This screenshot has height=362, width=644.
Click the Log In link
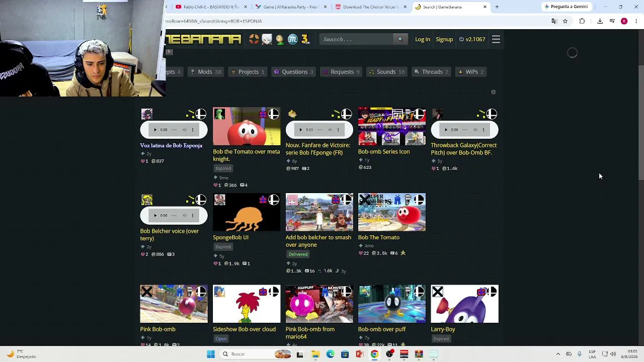[423, 39]
